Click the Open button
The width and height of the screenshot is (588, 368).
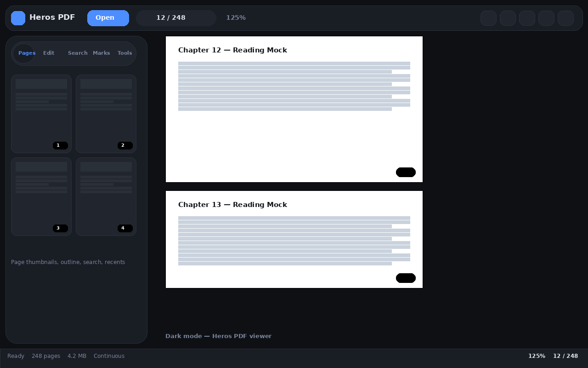[108, 18]
